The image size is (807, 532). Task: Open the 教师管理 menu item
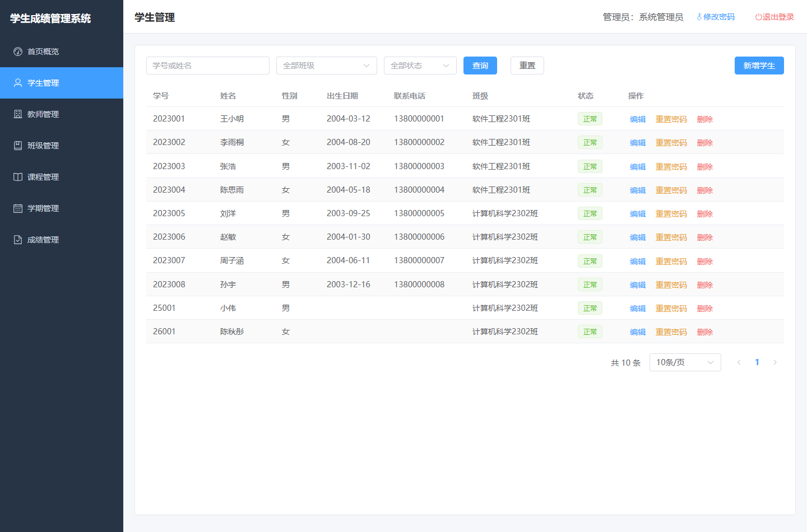(x=62, y=114)
